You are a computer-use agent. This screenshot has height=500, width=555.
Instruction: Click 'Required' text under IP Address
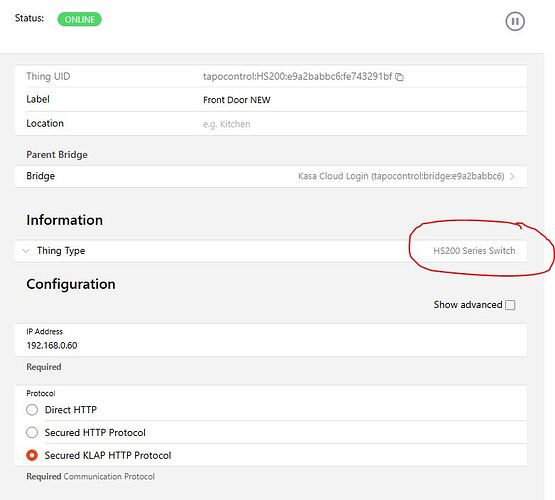click(x=44, y=367)
